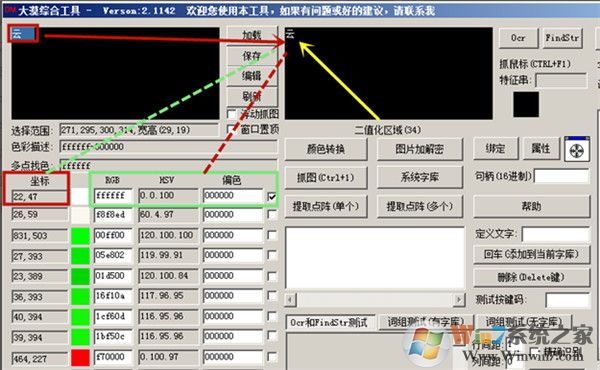Screen dimensions: 600x370
Task: Click inside the white dot-matrix text area
Action: 375,258
